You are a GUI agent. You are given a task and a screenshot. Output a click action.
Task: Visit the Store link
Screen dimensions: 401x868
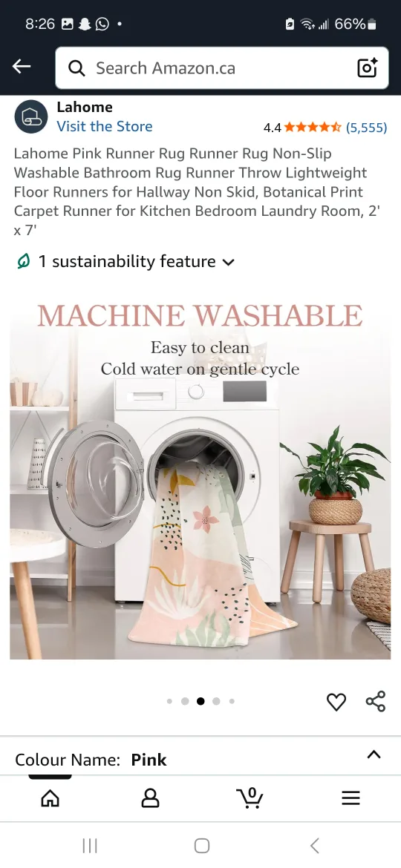coord(104,126)
